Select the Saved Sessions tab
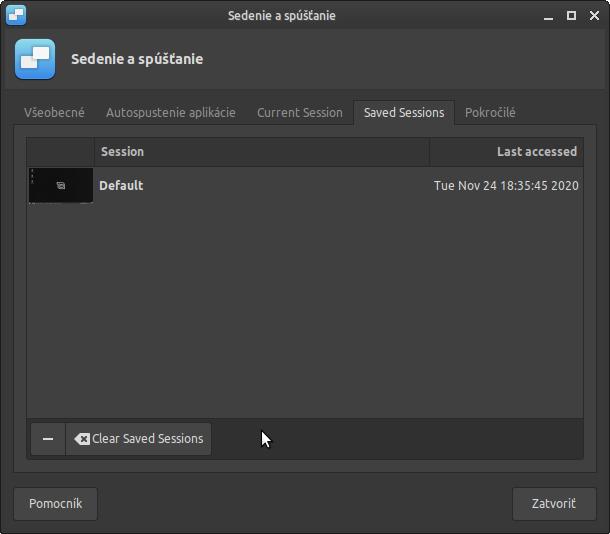The height and width of the screenshot is (534, 610). pos(404,113)
